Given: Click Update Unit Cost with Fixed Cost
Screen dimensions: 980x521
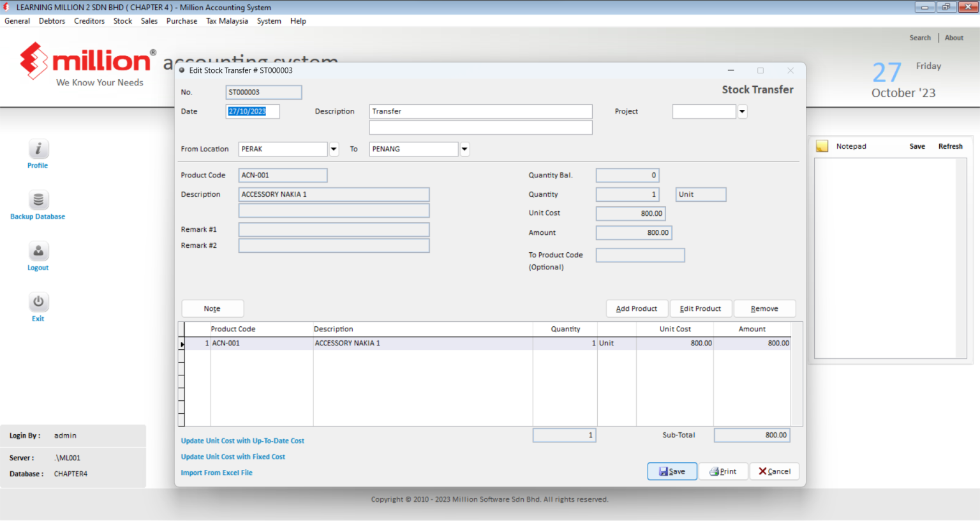Looking at the screenshot, I should click(x=233, y=457).
